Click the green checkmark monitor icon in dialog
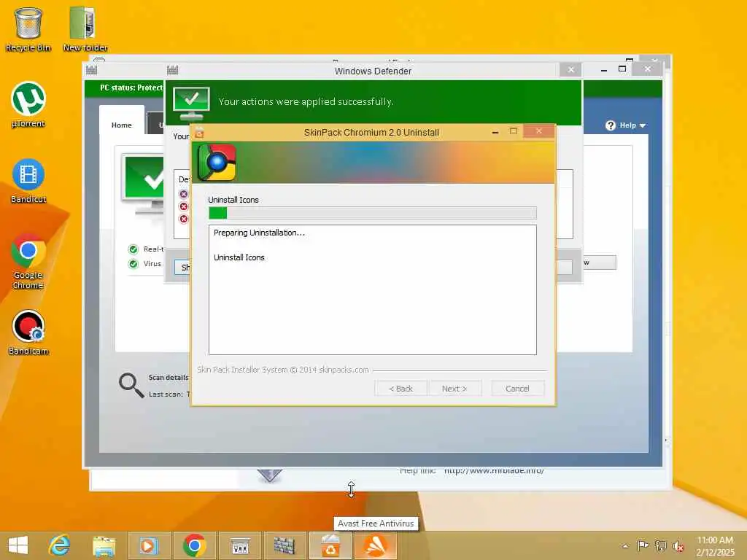The height and width of the screenshot is (560, 747). (x=191, y=103)
